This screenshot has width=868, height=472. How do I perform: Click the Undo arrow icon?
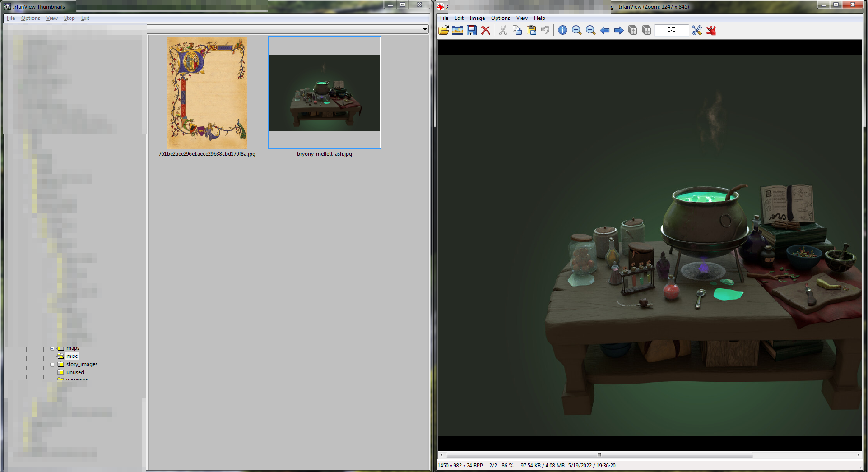click(545, 30)
